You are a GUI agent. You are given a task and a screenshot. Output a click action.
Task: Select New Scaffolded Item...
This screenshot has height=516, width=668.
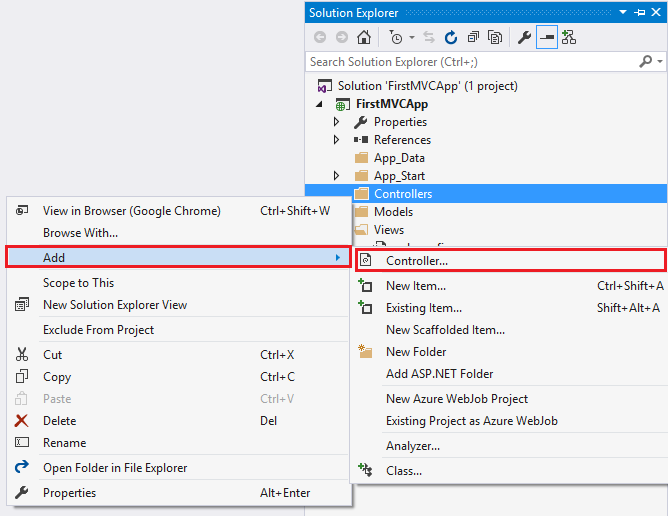coord(510,330)
